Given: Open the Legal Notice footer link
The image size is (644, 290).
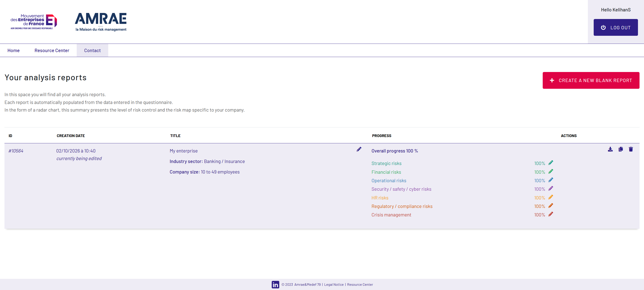Looking at the screenshot, I should point(334,284).
